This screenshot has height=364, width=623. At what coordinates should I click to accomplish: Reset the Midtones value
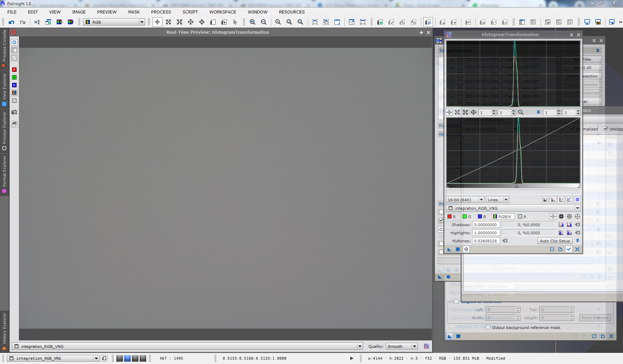click(505, 241)
